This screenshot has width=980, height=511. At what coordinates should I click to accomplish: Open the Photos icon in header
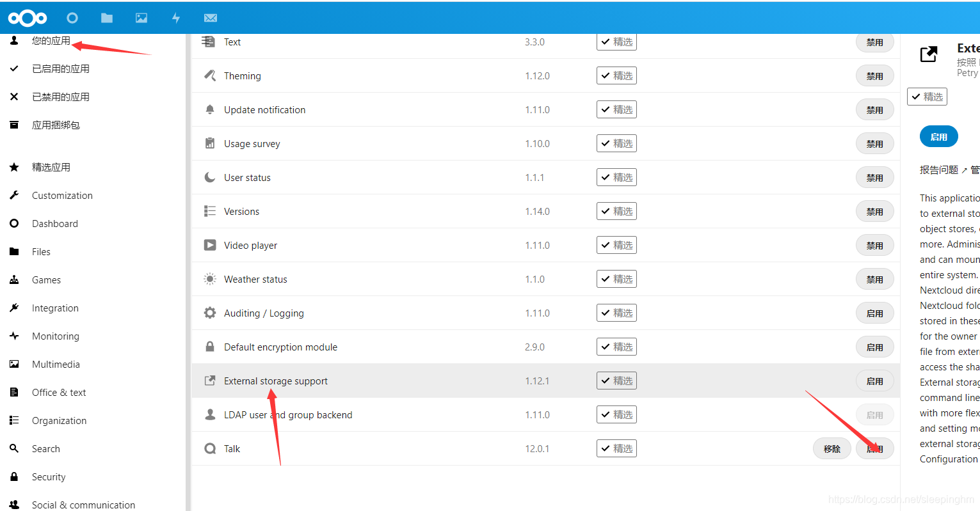[141, 18]
